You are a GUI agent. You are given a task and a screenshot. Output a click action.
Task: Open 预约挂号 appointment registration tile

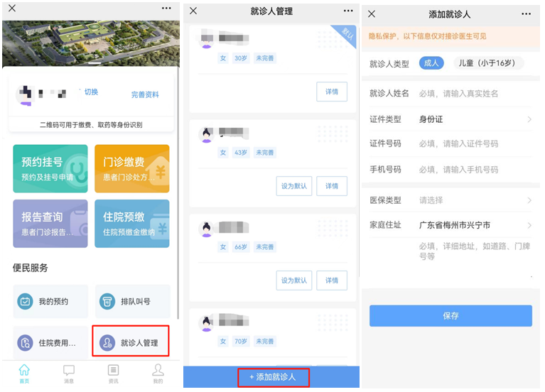click(50, 168)
